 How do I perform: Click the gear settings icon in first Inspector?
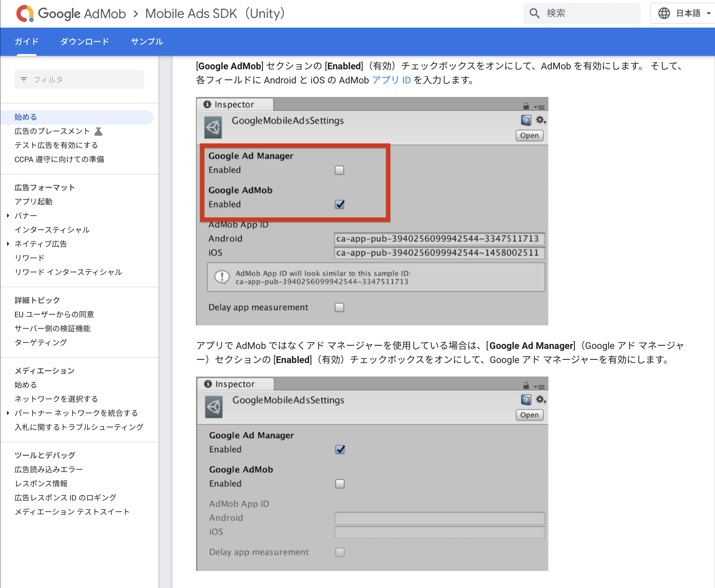pos(541,120)
